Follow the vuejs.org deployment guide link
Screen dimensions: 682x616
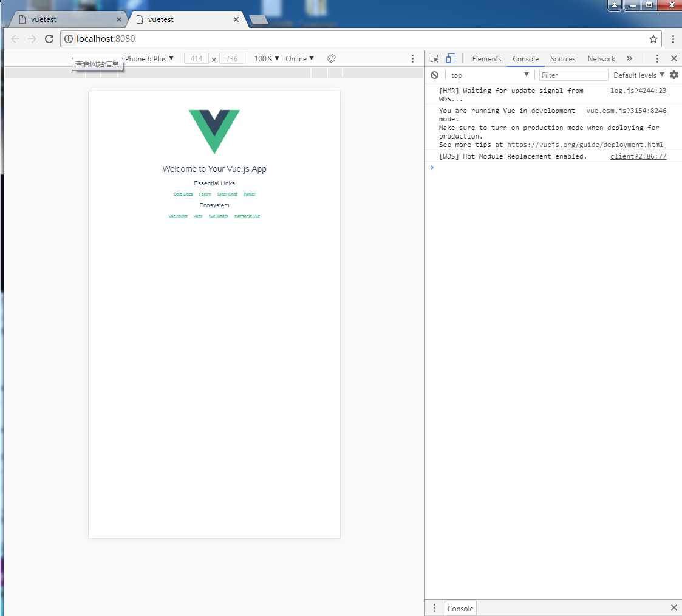coord(585,145)
